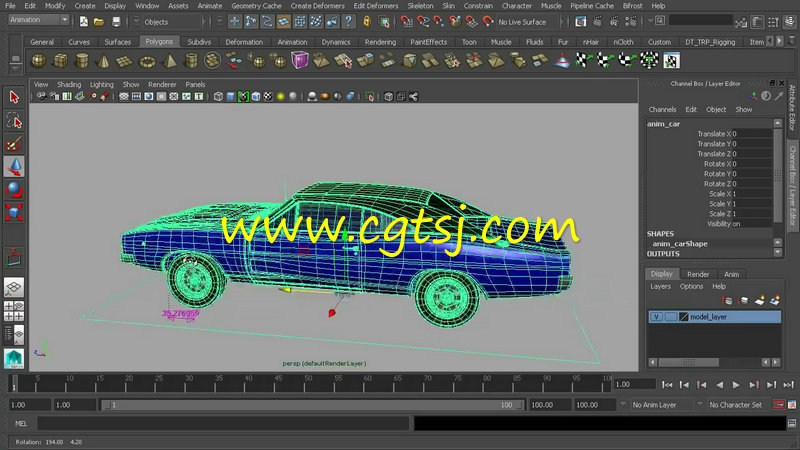Image resolution: width=800 pixels, height=450 pixels.
Task: Toggle model_layer display type box
Action: (670, 317)
